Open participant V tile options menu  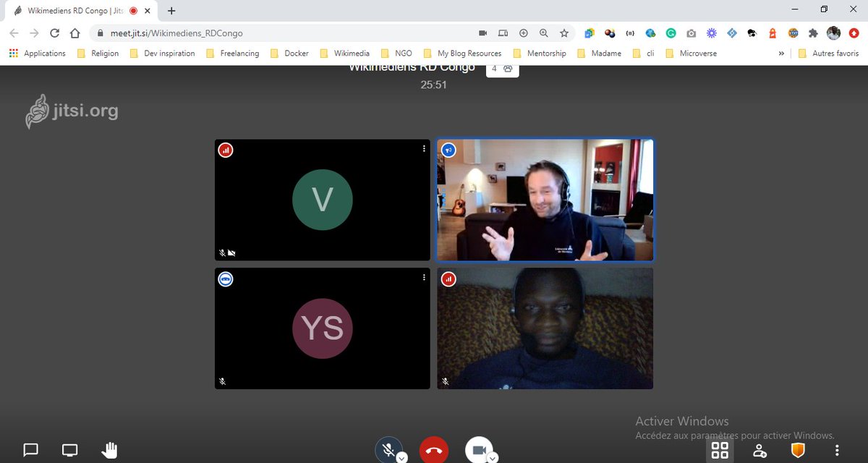point(425,148)
